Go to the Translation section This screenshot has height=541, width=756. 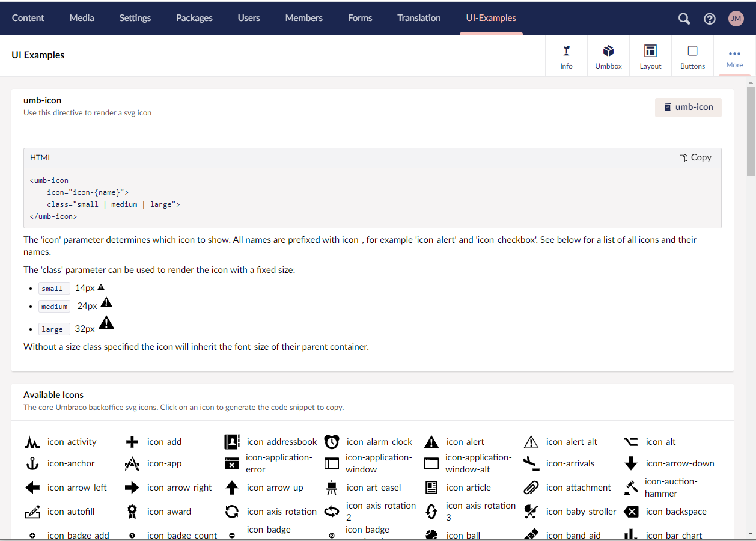(419, 18)
